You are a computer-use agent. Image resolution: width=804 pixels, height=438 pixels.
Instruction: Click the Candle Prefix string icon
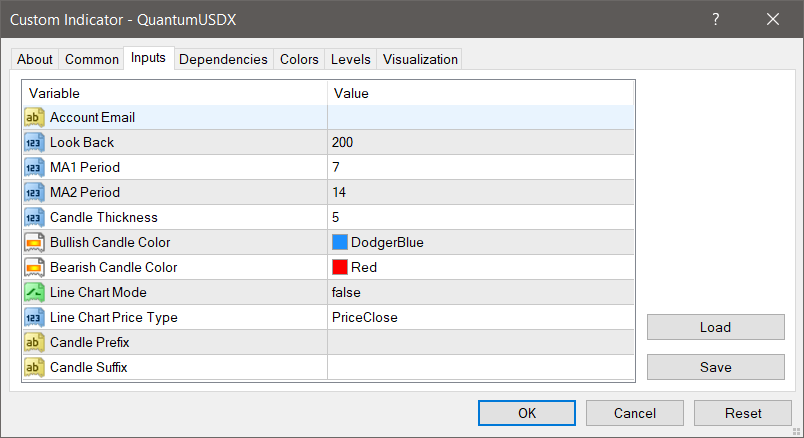[x=33, y=342]
